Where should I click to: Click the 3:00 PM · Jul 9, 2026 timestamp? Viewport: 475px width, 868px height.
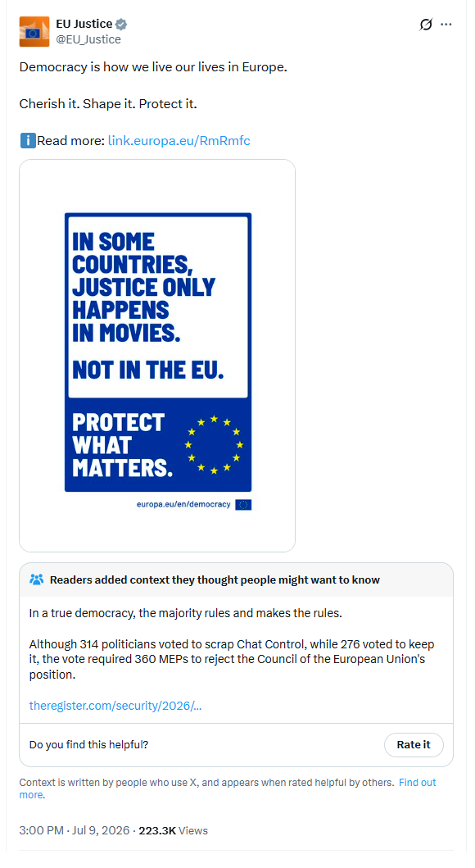point(75,830)
